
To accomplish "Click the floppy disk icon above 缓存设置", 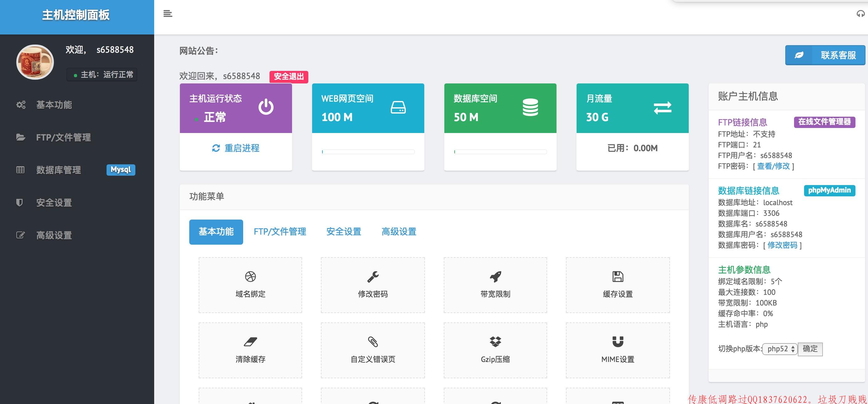I will (618, 277).
